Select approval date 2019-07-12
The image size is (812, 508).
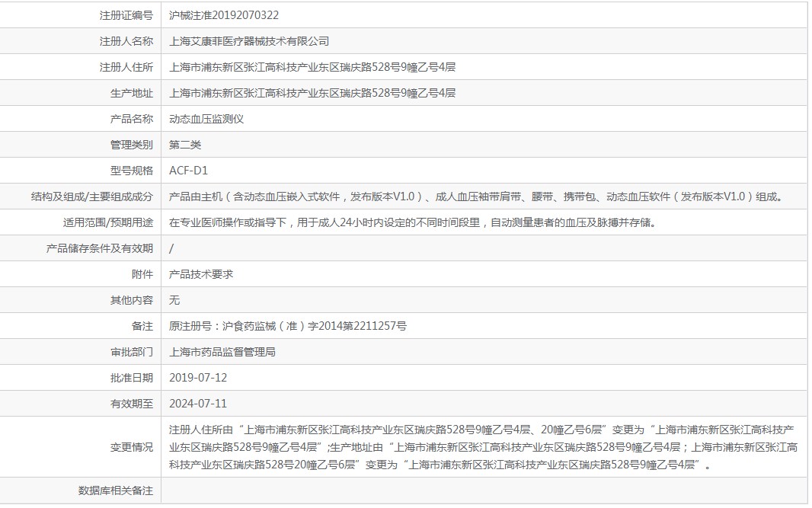coord(198,378)
